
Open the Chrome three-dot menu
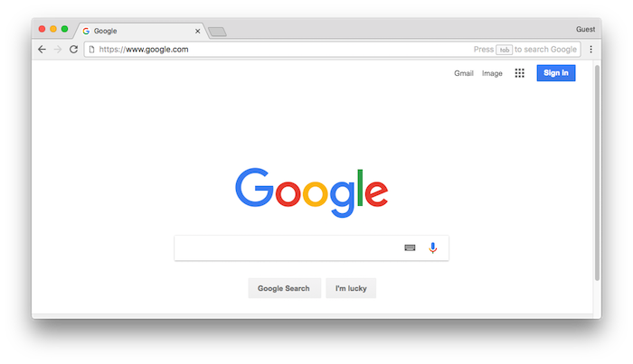point(591,49)
